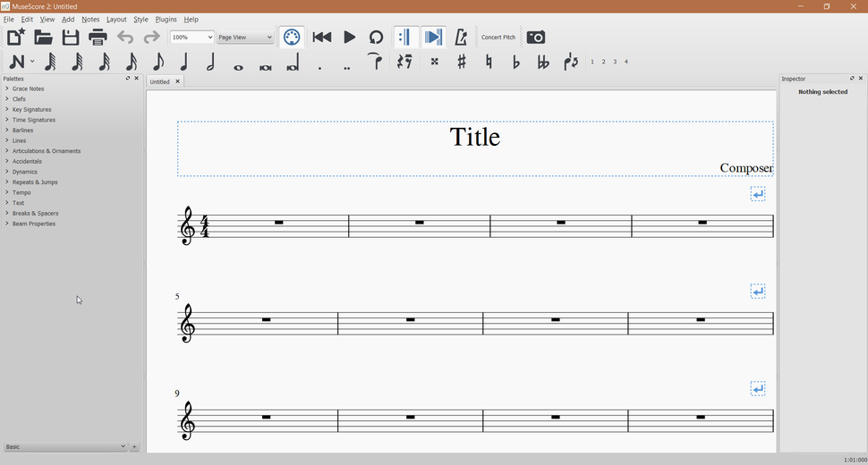Create a new score with toolbar icon
Image resolution: width=868 pixels, height=465 pixels.
point(15,37)
